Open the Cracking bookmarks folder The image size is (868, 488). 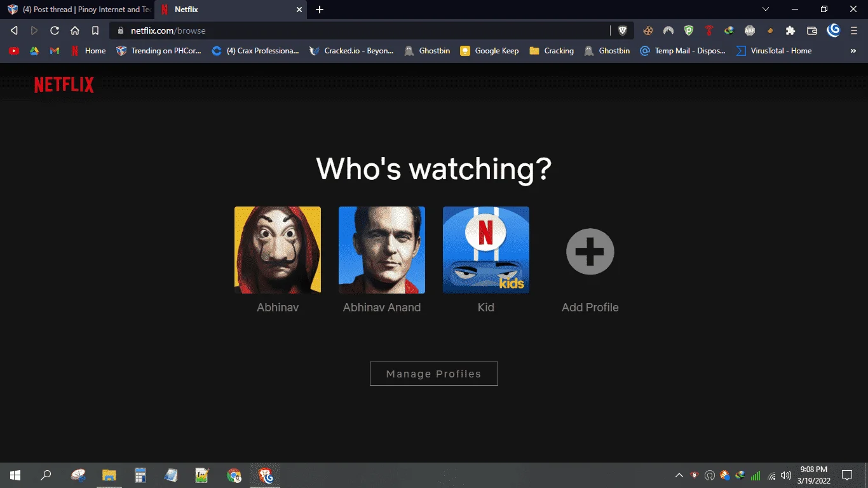pos(552,51)
